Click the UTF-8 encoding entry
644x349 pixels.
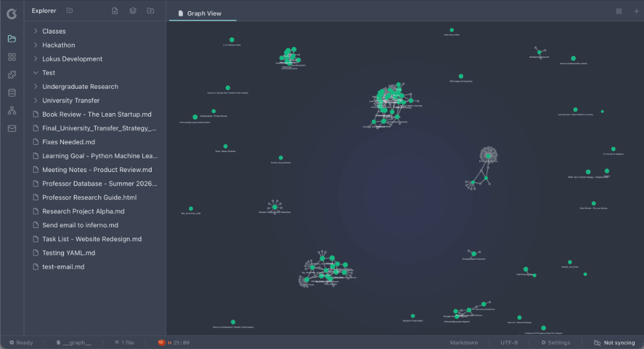coord(509,342)
